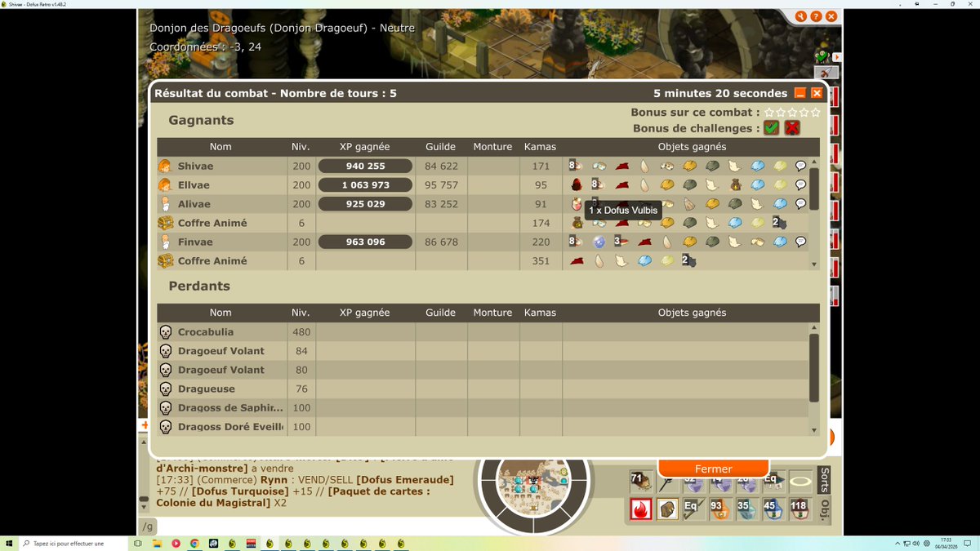Viewport: 980px width, 551px height.
Task: Select the blue orb item in Finvae's row
Action: point(599,242)
